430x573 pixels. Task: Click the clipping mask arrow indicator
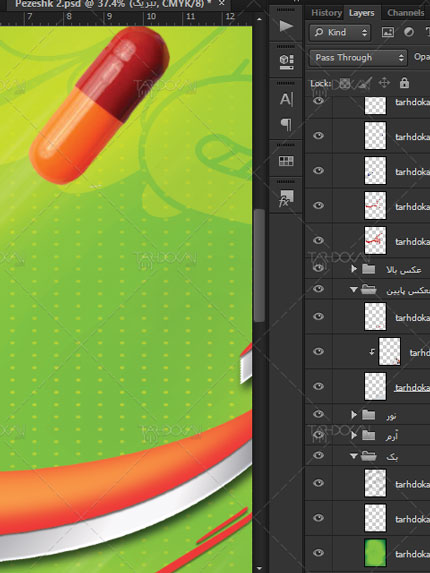tap(372, 352)
